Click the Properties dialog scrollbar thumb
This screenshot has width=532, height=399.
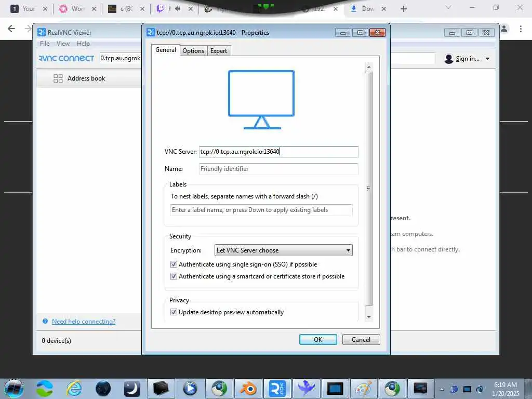pos(369,189)
